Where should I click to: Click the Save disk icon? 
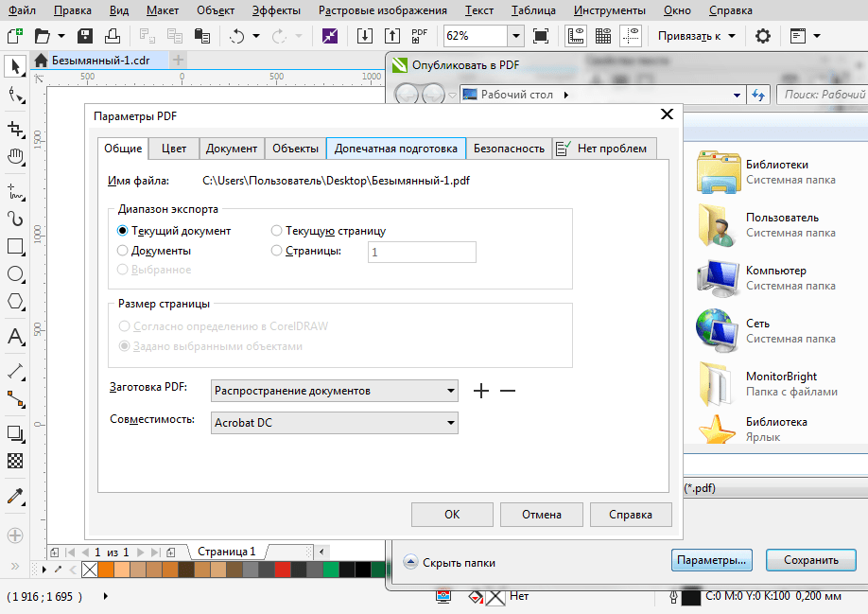click(85, 37)
